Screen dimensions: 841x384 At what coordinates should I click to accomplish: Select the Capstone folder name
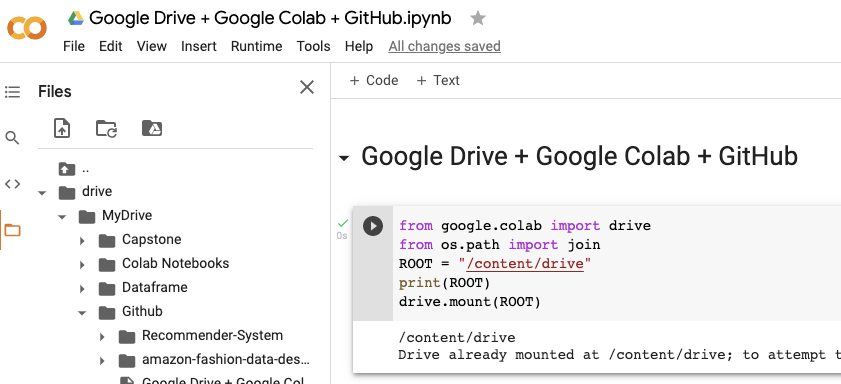tap(152, 239)
